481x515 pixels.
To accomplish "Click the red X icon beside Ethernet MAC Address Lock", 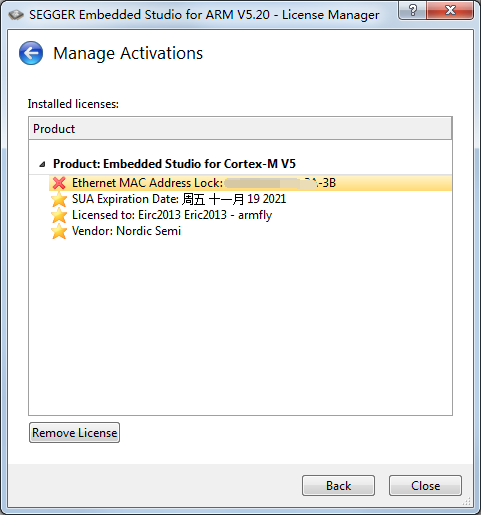I will coord(59,183).
